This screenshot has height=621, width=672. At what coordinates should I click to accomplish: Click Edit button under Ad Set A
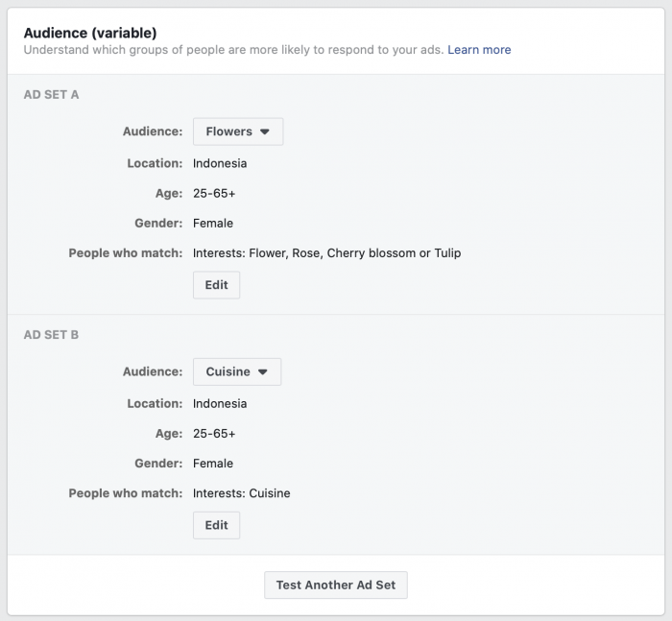[216, 285]
